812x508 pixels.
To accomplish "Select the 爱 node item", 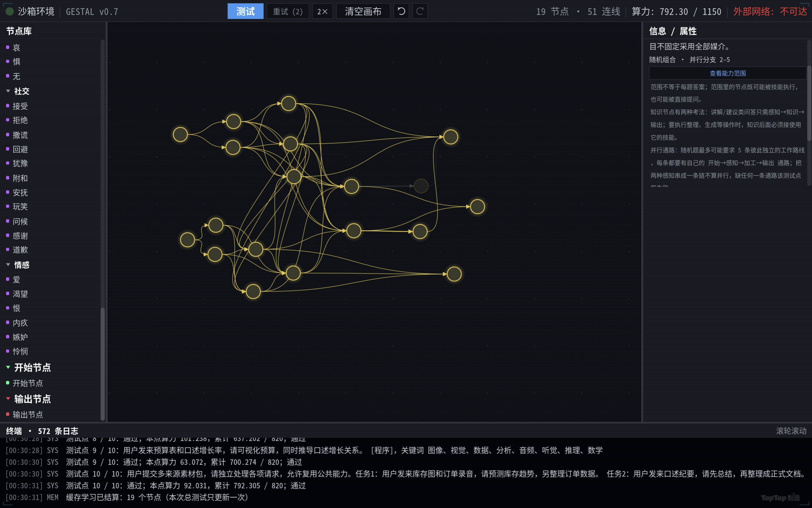I will pyautogui.click(x=13, y=279).
